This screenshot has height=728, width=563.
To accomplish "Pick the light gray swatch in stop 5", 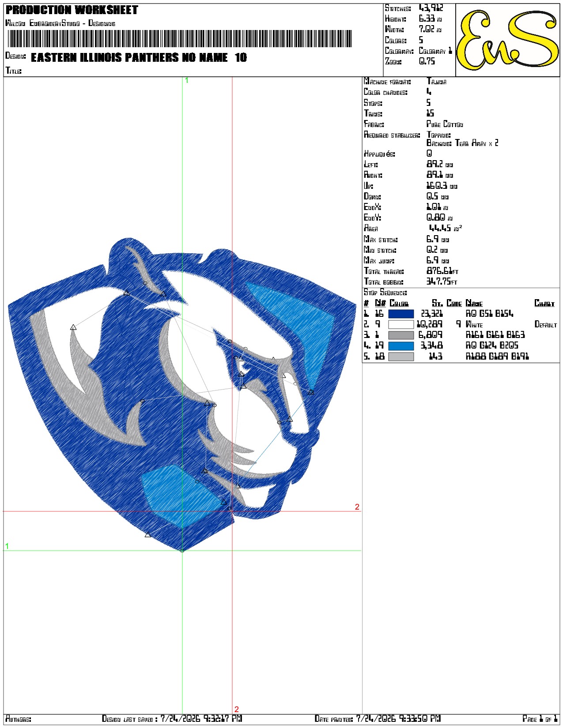I will coord(401,356).
